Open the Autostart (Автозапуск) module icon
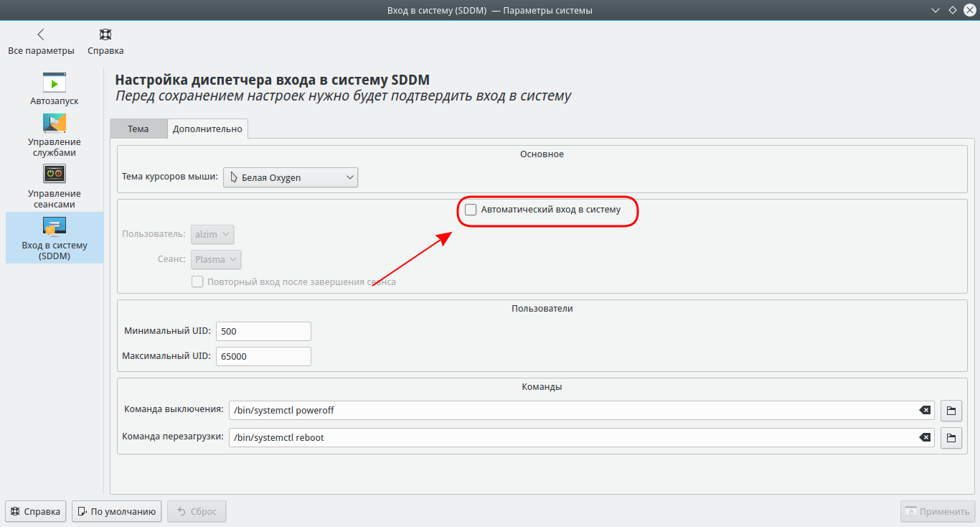This screenshot has height=527, width=980. [x=55, y=83]
